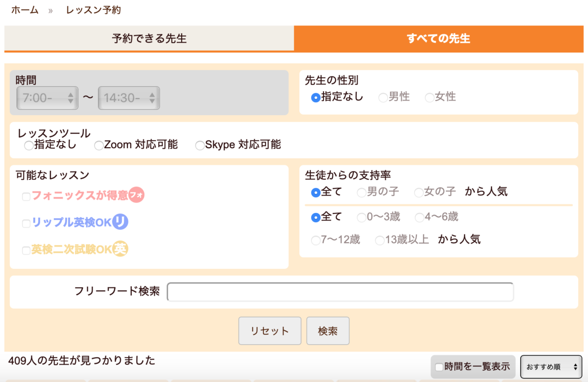The image size is (588, 382).
Task: Click the フリーワード検索 input field
Action: (x=340, y=292)
